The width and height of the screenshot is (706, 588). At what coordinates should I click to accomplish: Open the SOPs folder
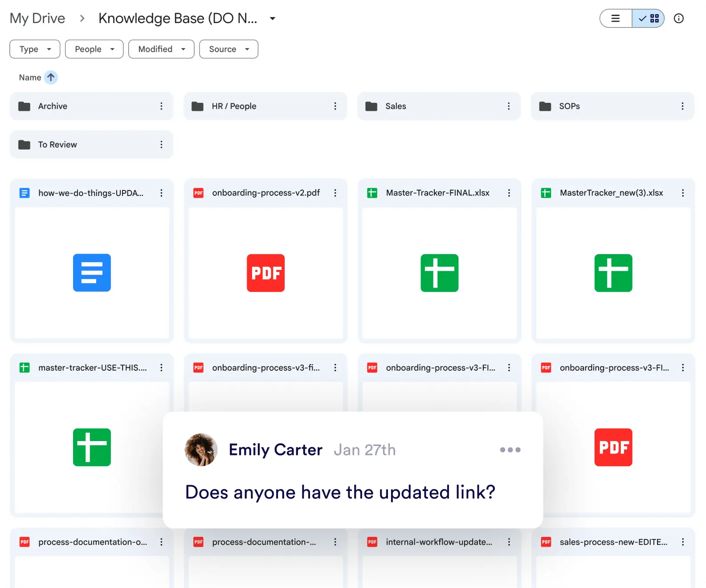[x=613, y=106]
